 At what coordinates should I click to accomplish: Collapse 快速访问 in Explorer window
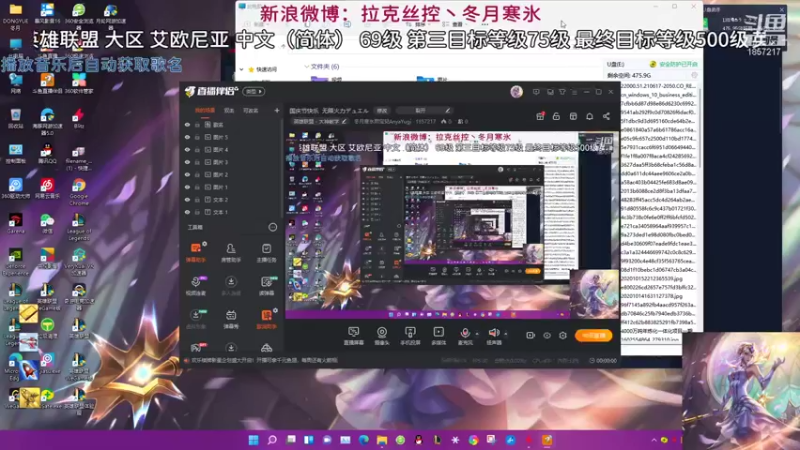(241, 69)
